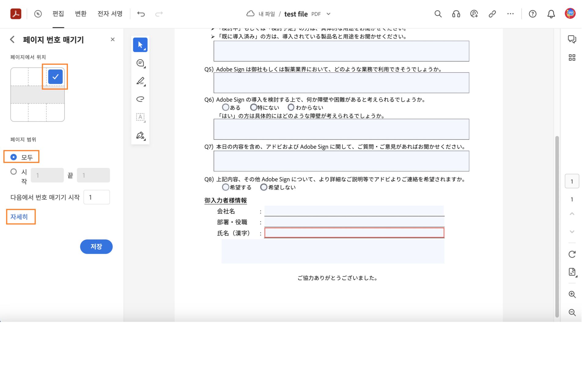Open the 편집 tab

(58, 14)
